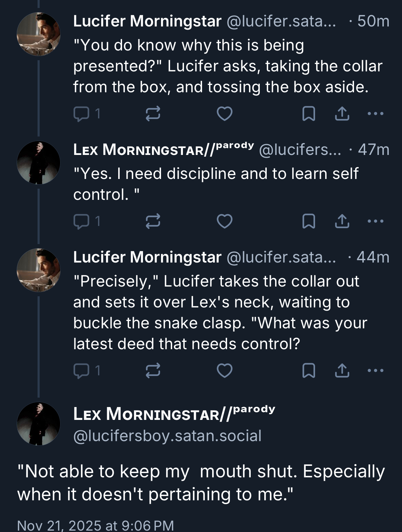Share the 50m Lucifer Morningstar post
The image size is (402, 532).
click(x=342, y=114)
